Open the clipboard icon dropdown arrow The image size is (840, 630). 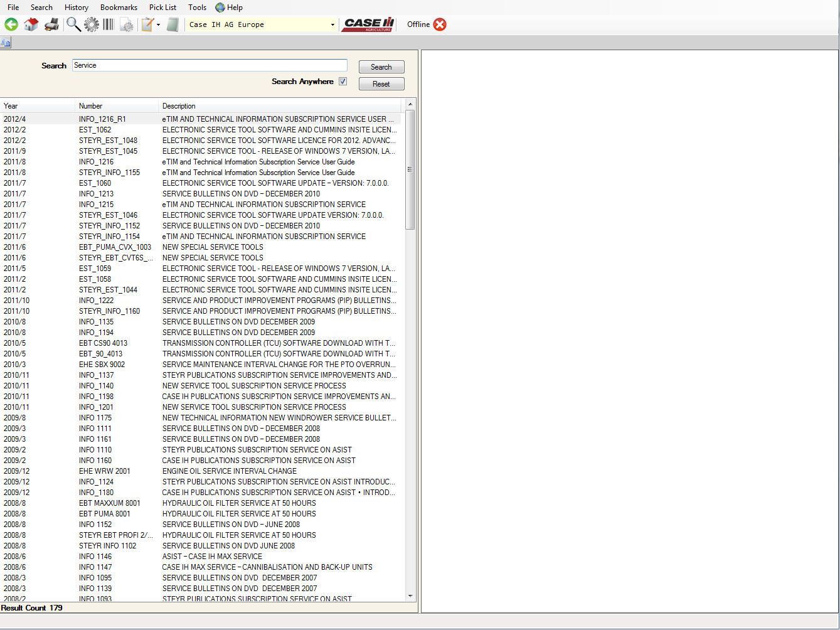[x=158, y=25]
